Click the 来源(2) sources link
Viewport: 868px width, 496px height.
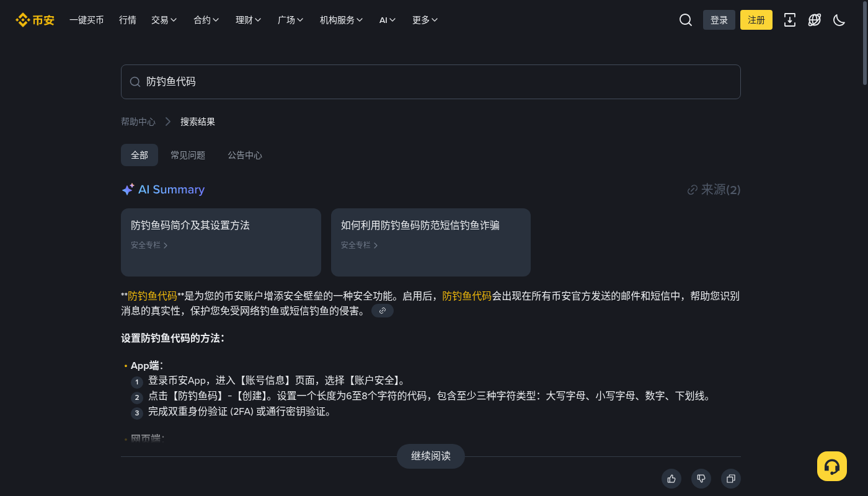[714, 190]
